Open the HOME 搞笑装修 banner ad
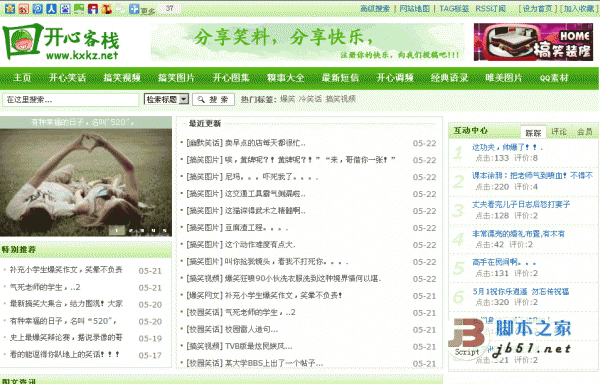 tap(533, 42)
